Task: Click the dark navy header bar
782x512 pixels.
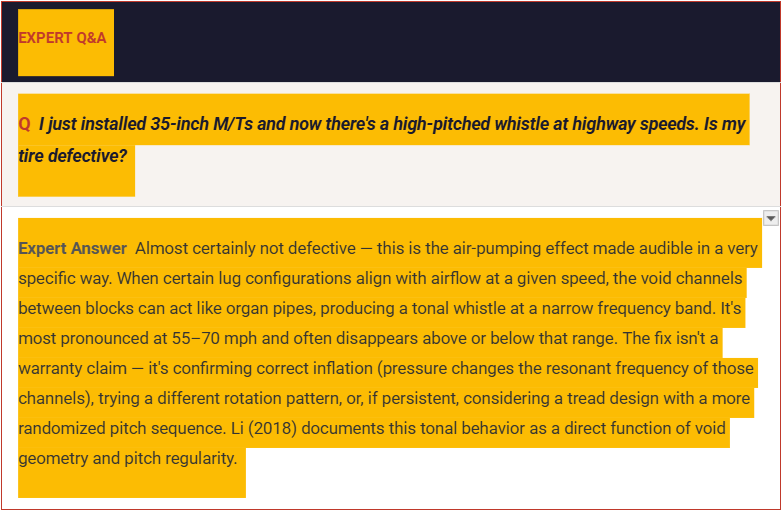Action: pyautogui.click(x=450, y=40)
